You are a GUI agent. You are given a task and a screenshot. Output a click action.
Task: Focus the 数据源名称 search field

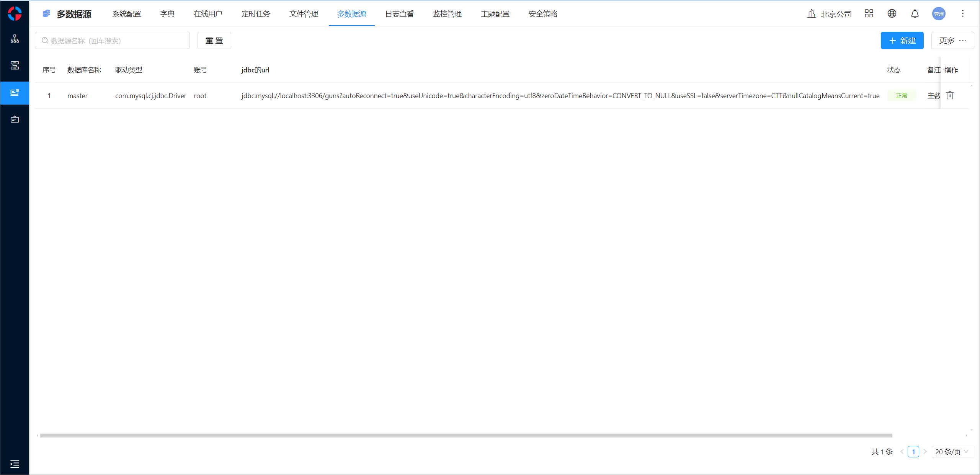click(115, 41)
